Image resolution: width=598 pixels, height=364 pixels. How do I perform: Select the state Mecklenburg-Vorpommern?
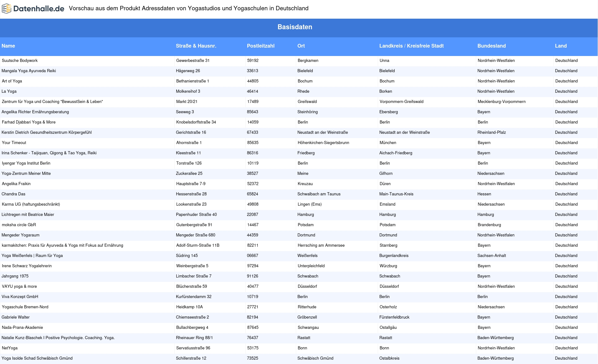tap(502, 101)
